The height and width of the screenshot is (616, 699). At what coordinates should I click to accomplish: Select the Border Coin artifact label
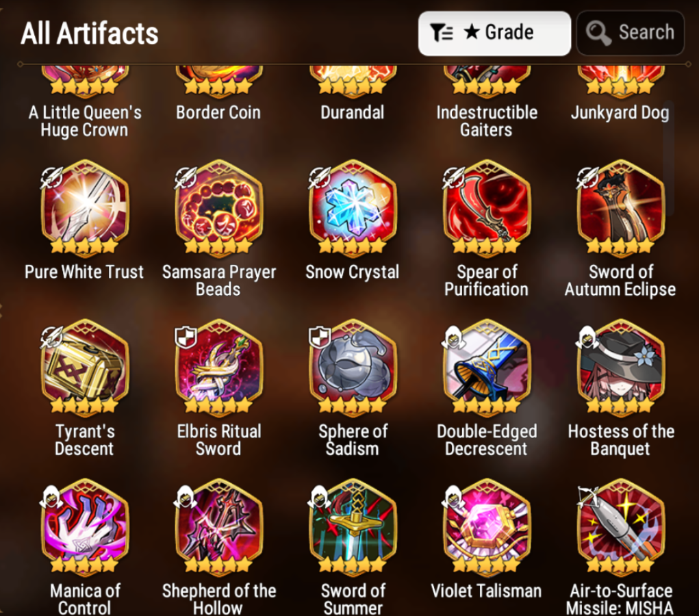tap(218, 112)
